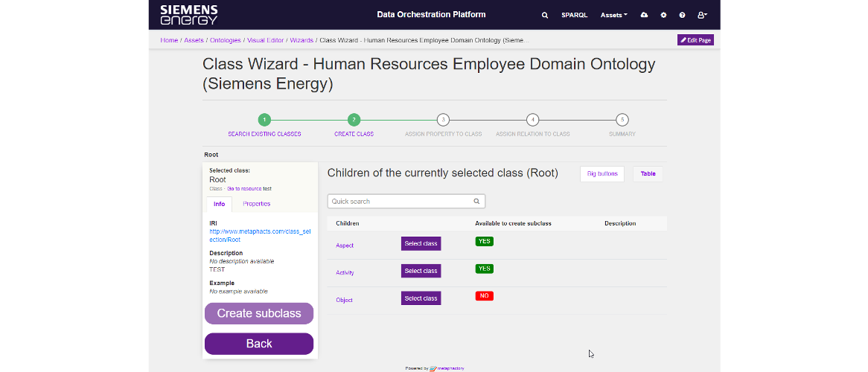This screenshot has width=868, height=372.
Task: Jump to step 5 Summary circle
Action: 622,120
